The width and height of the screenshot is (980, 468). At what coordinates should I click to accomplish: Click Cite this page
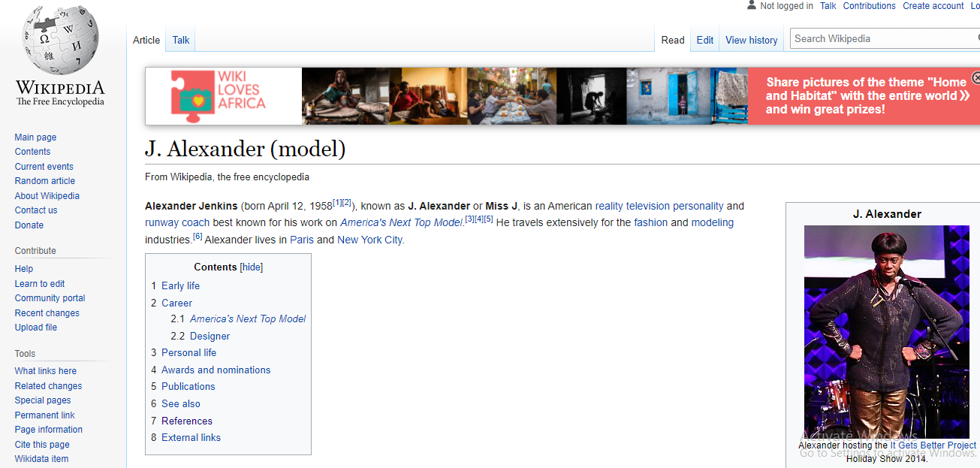point(42,445)
